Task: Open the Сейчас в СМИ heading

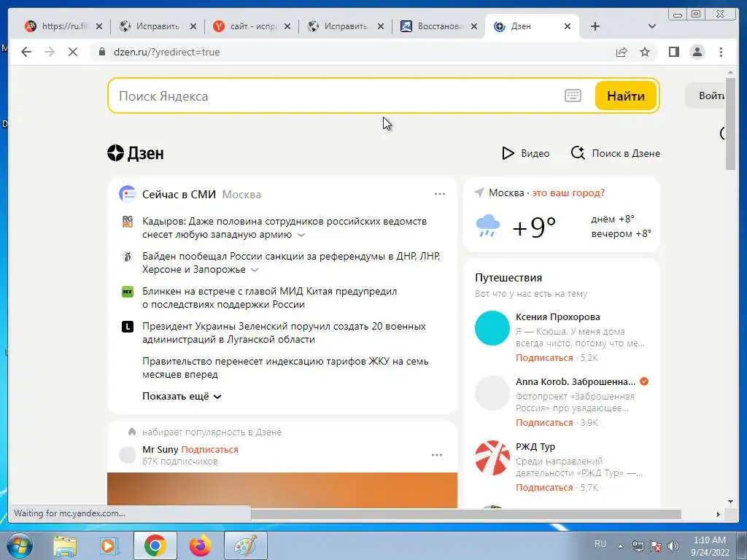Action: click(x=179, y=194)
